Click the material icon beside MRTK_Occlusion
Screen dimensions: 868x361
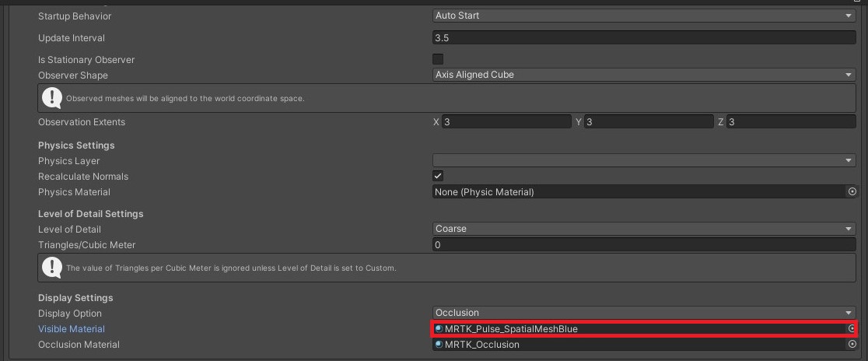point(439,345)
